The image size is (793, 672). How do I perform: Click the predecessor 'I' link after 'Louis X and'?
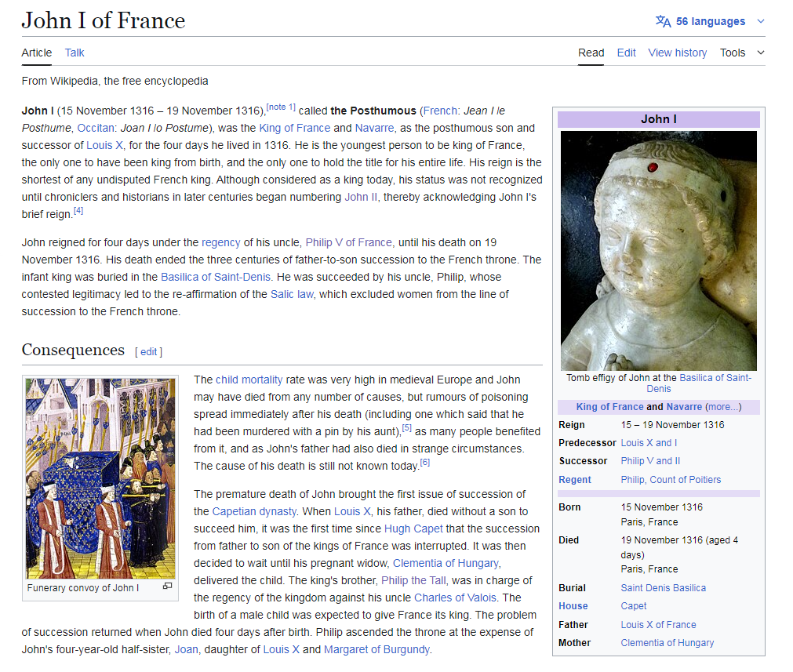675,442
